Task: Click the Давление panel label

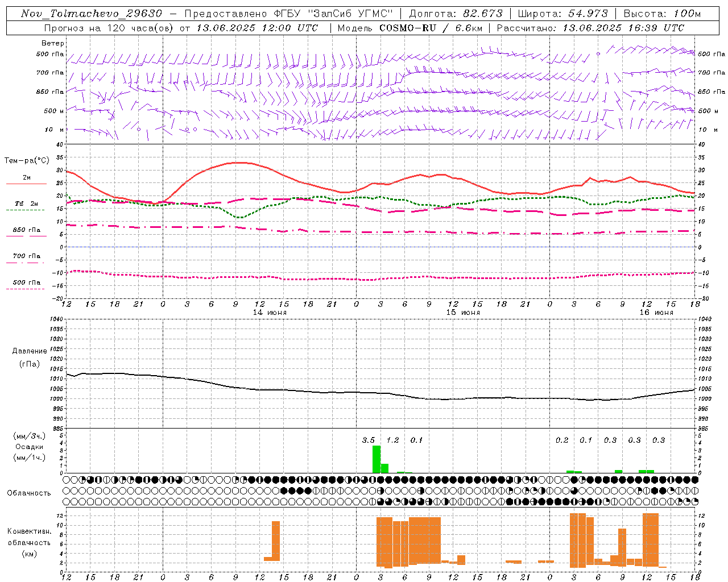Action: (29, 351)
